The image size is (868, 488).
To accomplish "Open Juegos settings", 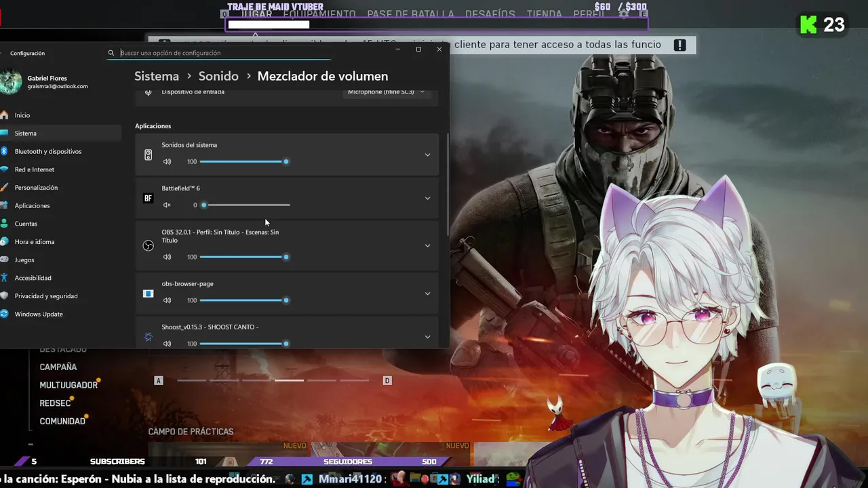I will click(x=60, y=260).
